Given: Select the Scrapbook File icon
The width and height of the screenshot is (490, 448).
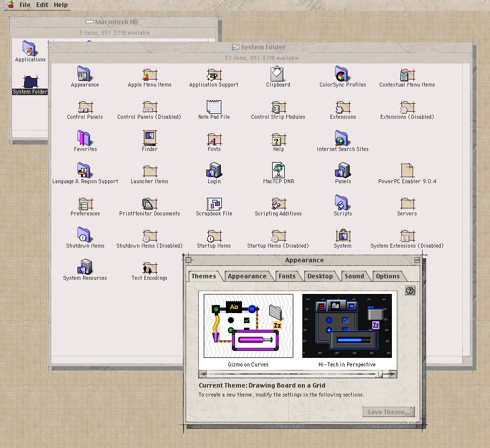Looking at the screenshot, I should (x=214, y=204).
